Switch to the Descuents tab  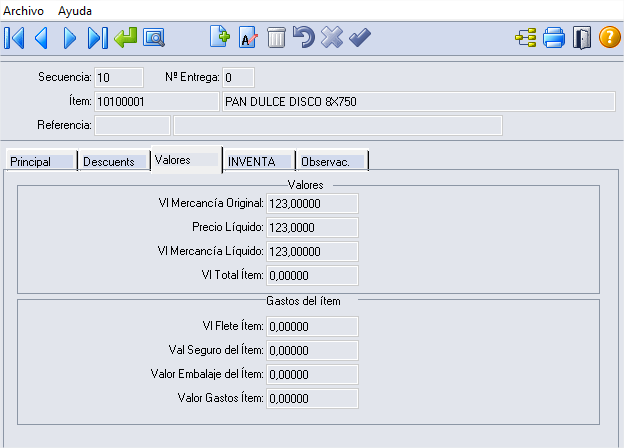(115, 161)
